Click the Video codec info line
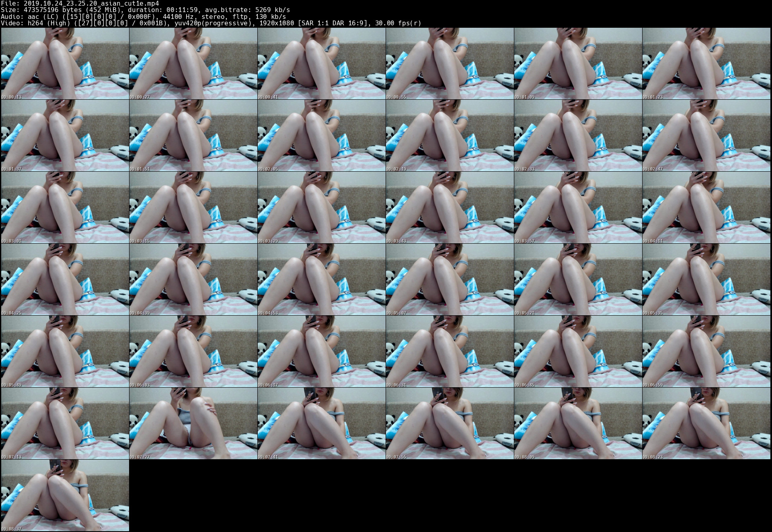The width and height of the screenshot is (772, 532). pos(211,23)
